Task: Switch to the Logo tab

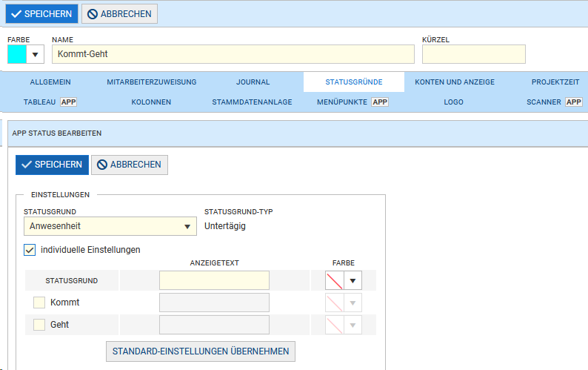Action: point(453,102)
